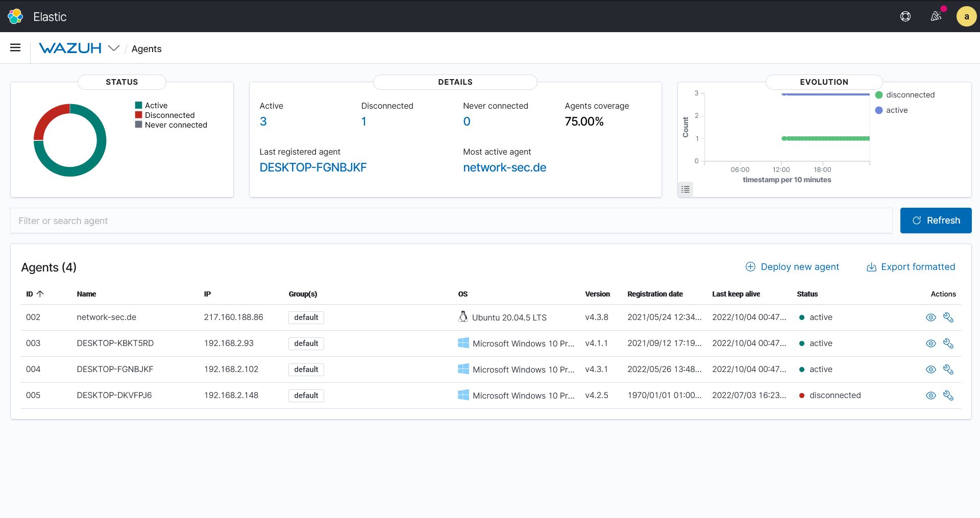Sort by Group(s) column header

(303, 294)
